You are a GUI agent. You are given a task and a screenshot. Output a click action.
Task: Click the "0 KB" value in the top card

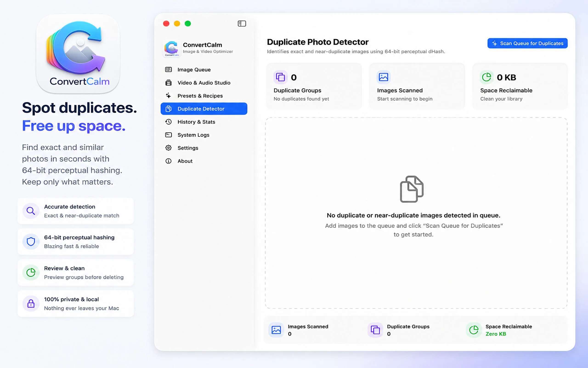pyautogui.click(x=506, y=78)
